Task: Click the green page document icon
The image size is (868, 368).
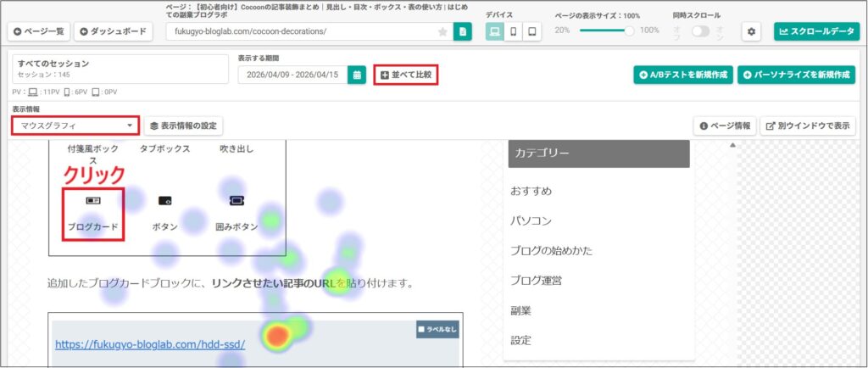Action: (x=462, y=31)
